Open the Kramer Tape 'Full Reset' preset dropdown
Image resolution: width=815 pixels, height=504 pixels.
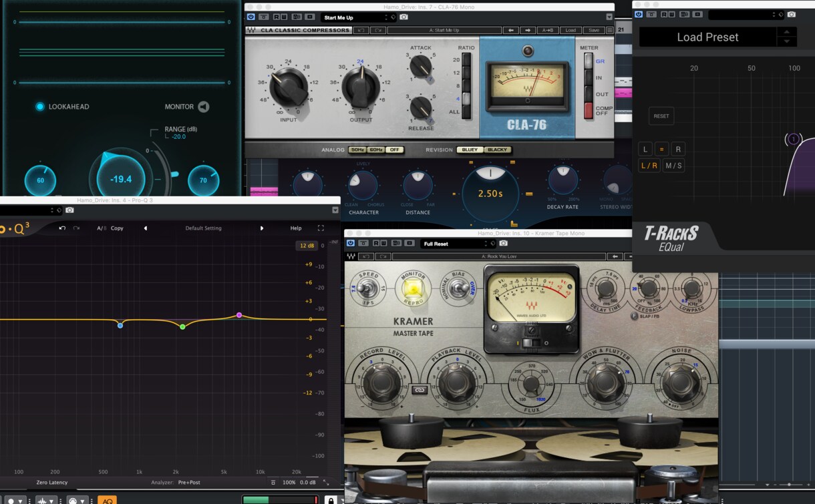[x=458, y=244]
